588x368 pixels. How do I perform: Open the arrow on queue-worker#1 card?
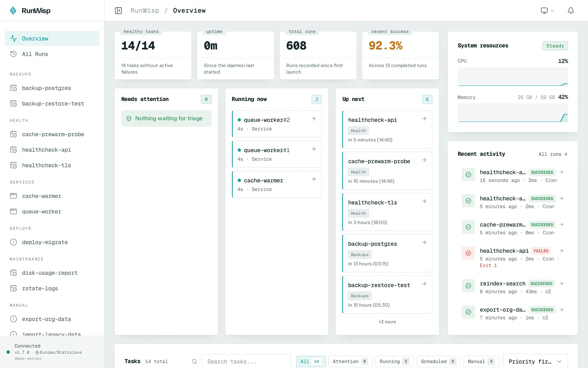click(x=313, y=149)
